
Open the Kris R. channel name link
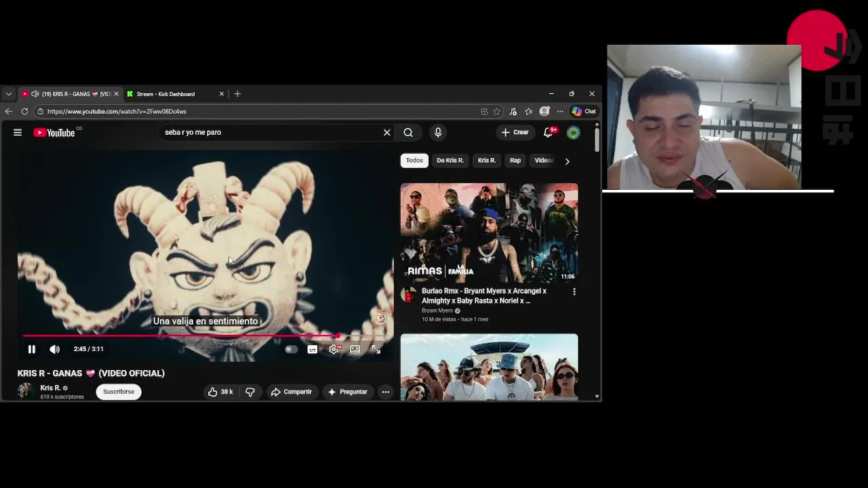coord(50,388)
